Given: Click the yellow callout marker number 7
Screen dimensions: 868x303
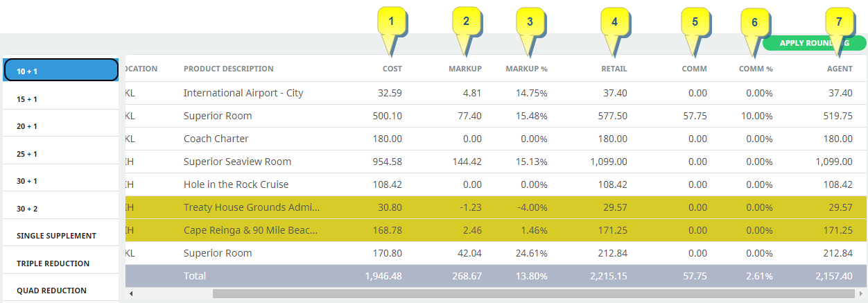Looking at the screenshot, I should coord(839,22).
